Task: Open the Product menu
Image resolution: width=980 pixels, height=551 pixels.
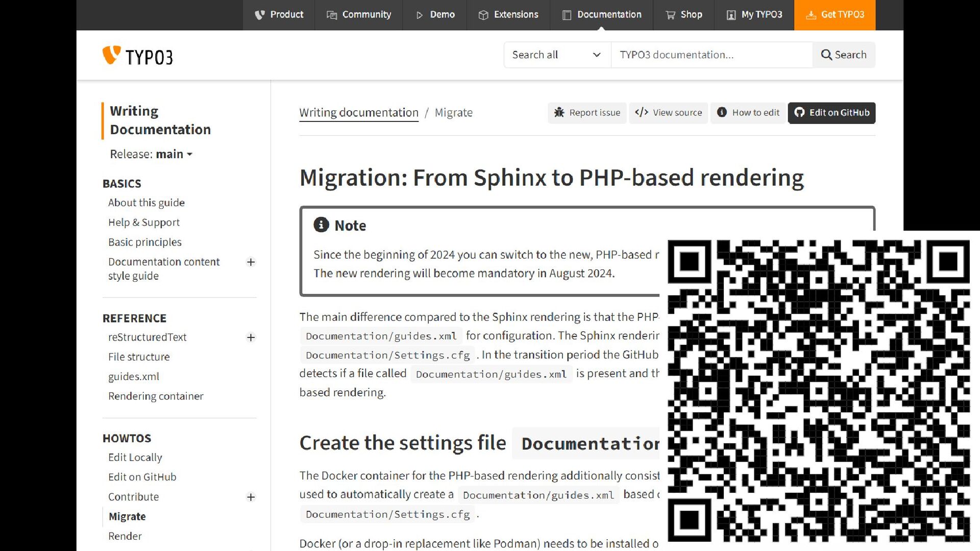Action: pos(279,15)
